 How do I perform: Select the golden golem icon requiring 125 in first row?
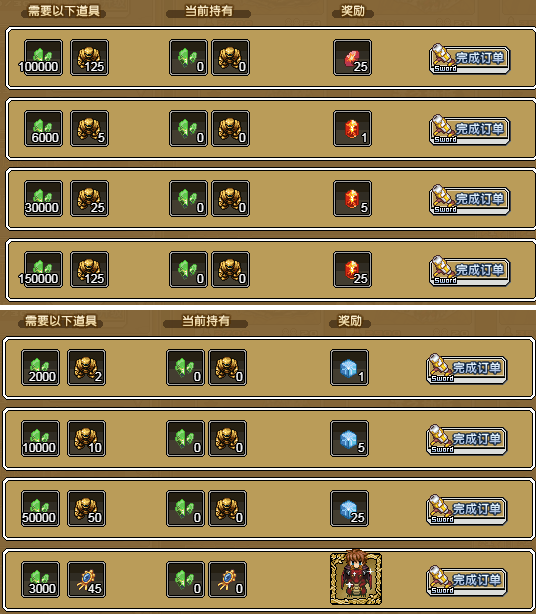click(89, 58)
